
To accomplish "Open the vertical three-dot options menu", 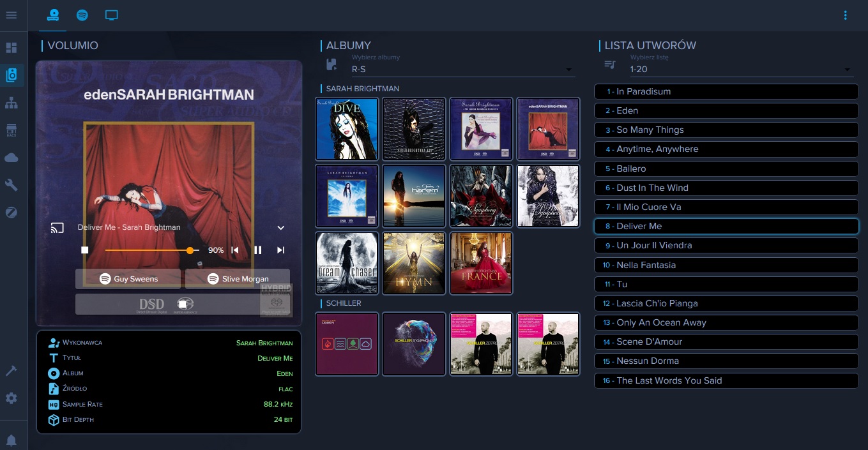I will [846, 15].
